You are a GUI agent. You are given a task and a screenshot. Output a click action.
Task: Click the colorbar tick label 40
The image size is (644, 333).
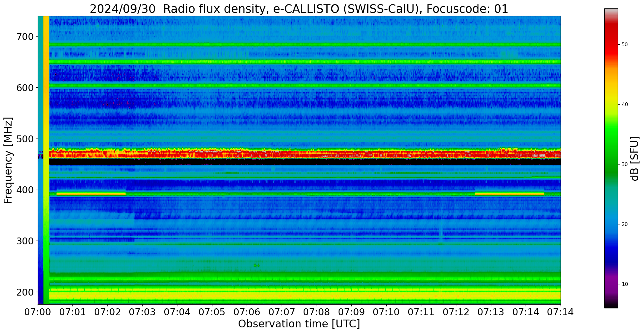point(625,105)
